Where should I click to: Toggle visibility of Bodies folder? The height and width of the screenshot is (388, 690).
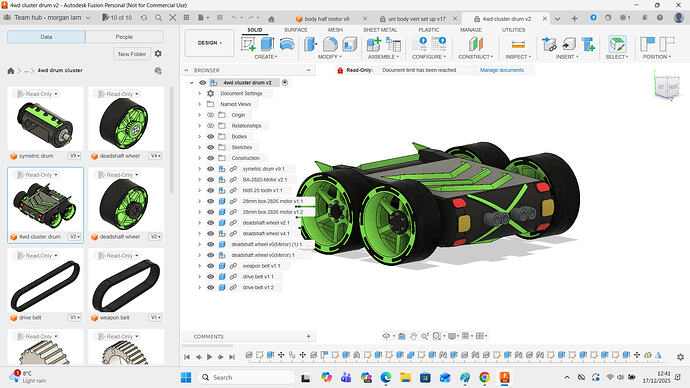[210, 136]
